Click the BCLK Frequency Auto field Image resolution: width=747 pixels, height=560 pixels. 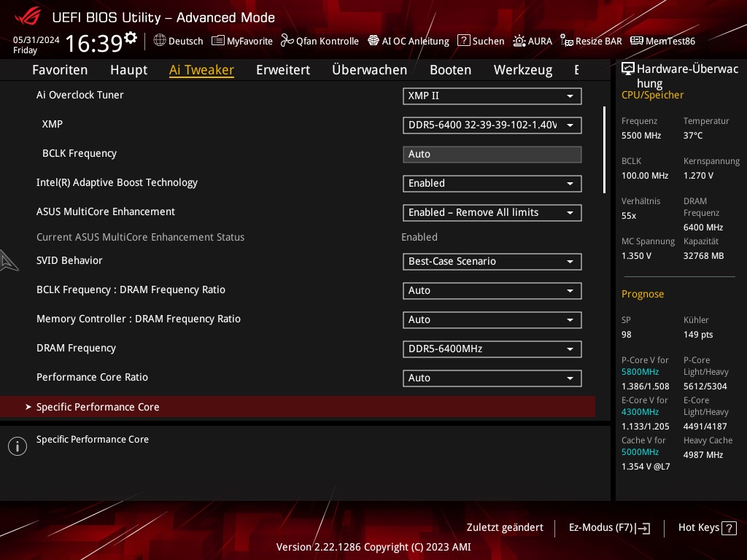coord(492,155)
